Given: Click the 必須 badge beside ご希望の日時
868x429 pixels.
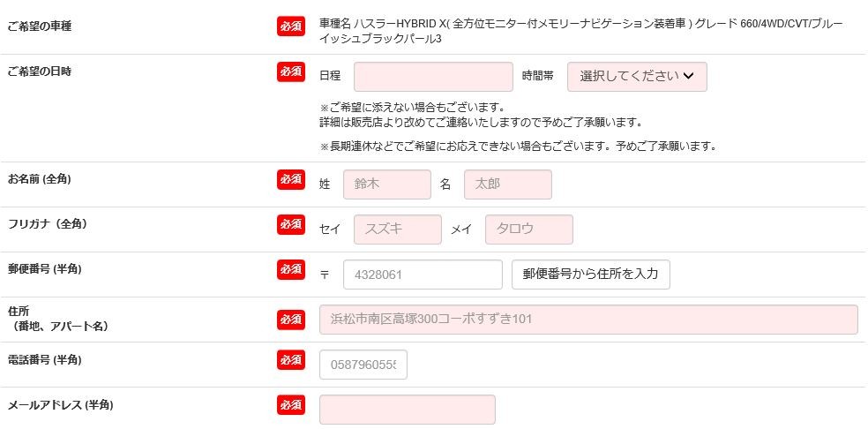Looking at the screenshot, I should pyautogui.click(x=291, y=72).
